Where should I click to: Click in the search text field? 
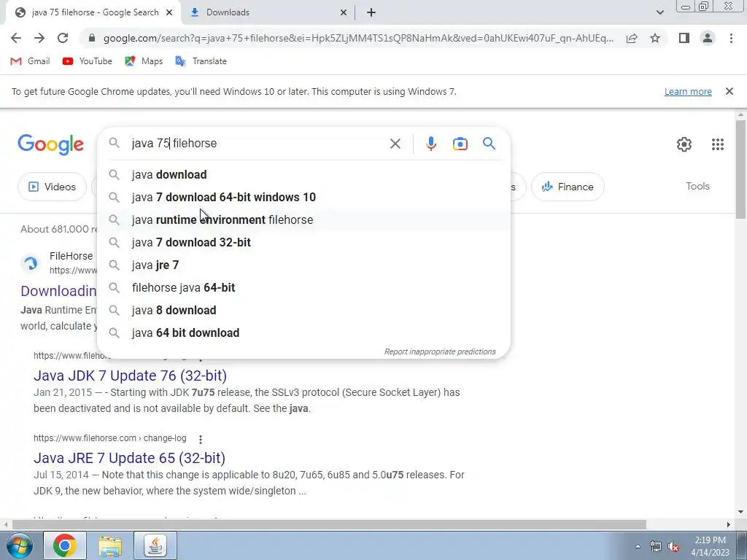click(258, 144)
